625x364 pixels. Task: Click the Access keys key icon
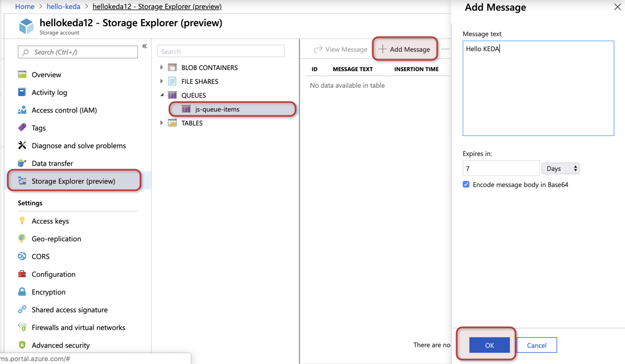22,221
